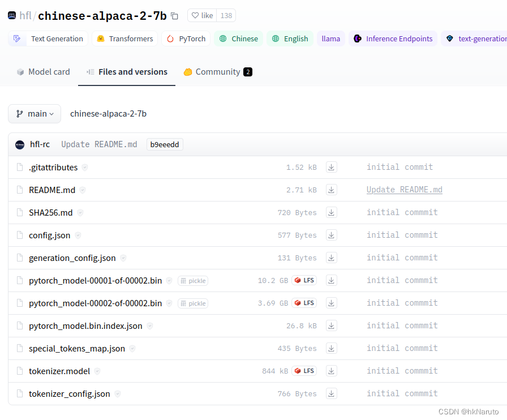The image size is (507, 420).
Task: Download generation_config.json via its download icon
Action: [331, 258]
